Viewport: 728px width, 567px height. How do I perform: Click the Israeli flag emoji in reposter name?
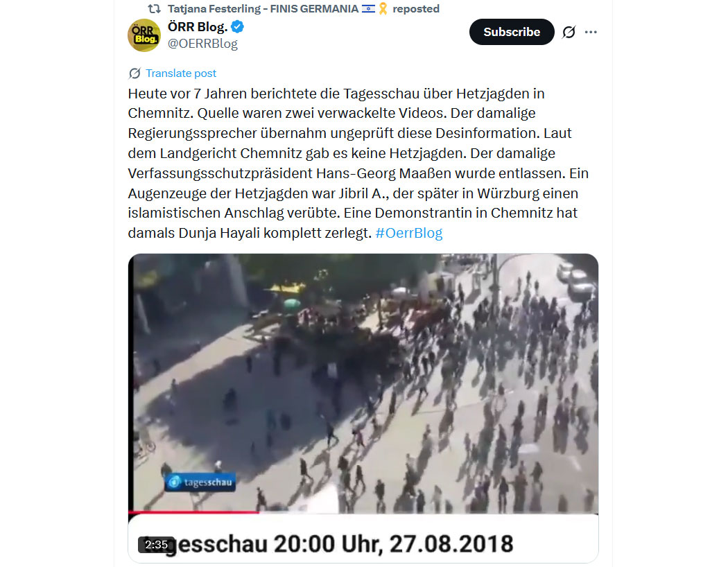tap(369, 9)
